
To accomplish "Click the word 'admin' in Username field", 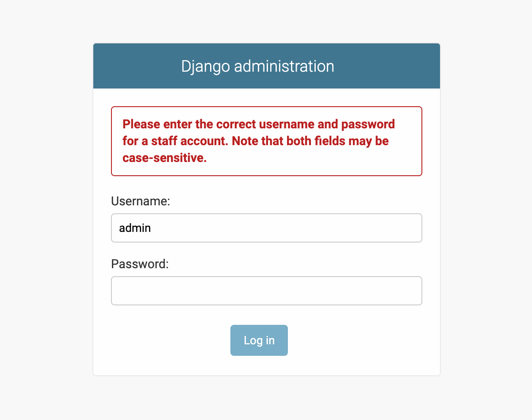I will pyautogui.click(x=135, y=228).
